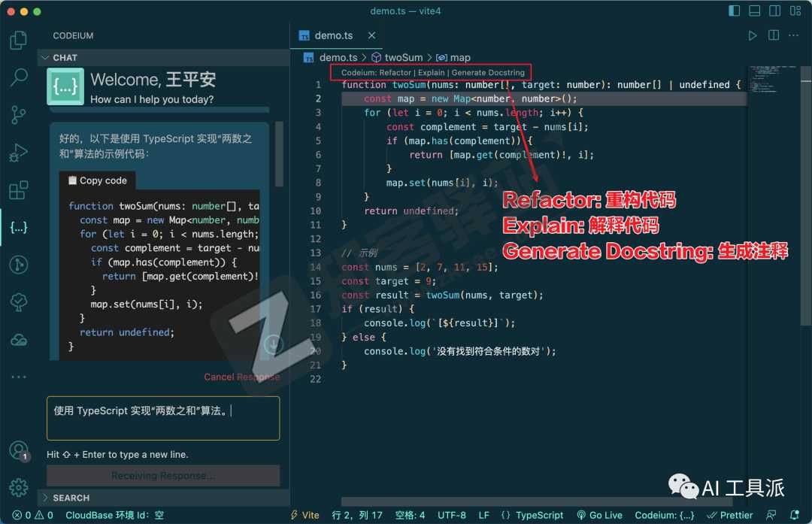This screenshot has height=524, width=812.
Task: Click twoSum in the breadcrumb path
Action: point(403,57)
